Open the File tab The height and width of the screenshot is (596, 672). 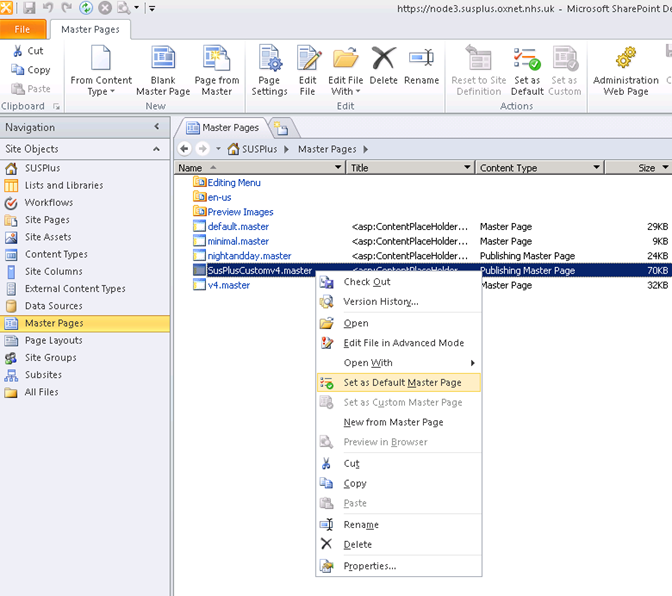pyautogui.click(x=22, y=29)
